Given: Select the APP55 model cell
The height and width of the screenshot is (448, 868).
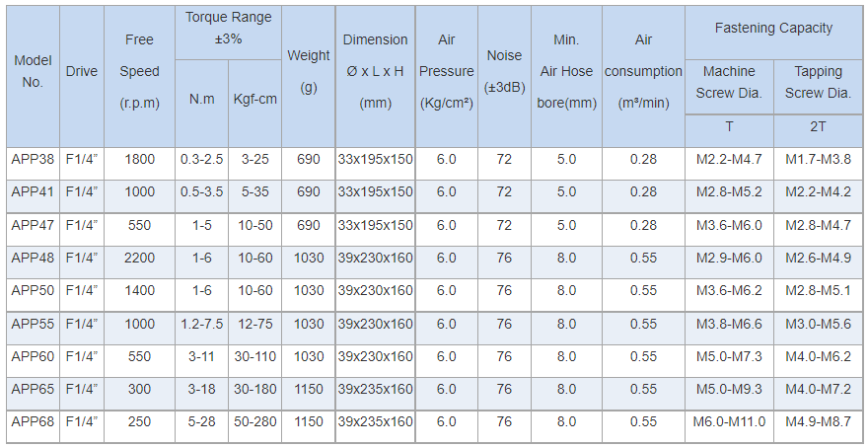Looking at the screenshot, I should pyautogui.click(x=33, y=324).
